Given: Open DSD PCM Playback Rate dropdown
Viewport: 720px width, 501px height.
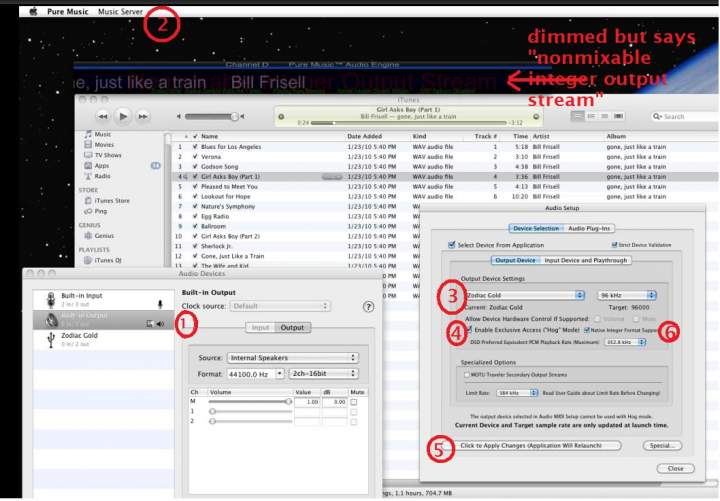Looking at the screenshot, I should pos(625,342).
